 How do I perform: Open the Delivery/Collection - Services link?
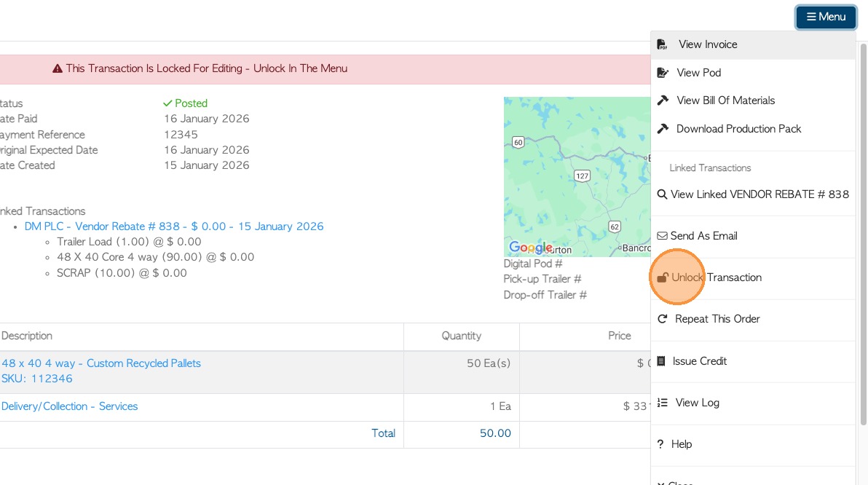[70, 406]
